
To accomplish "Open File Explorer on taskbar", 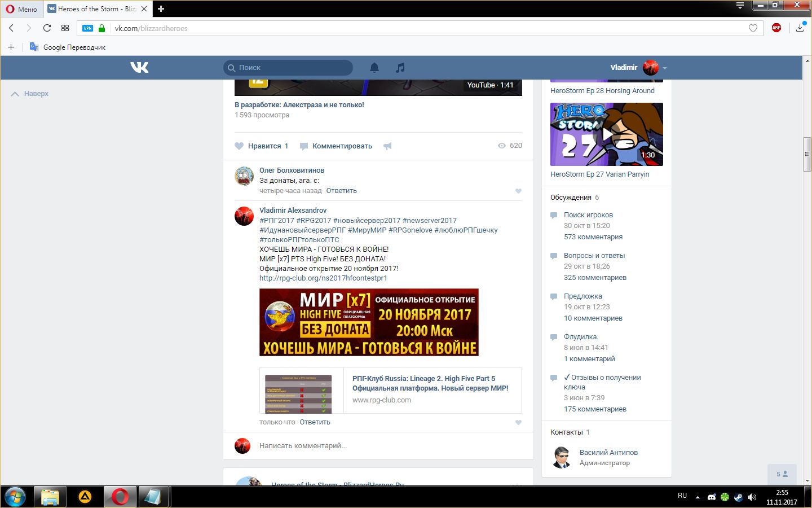I will [50, 497].
